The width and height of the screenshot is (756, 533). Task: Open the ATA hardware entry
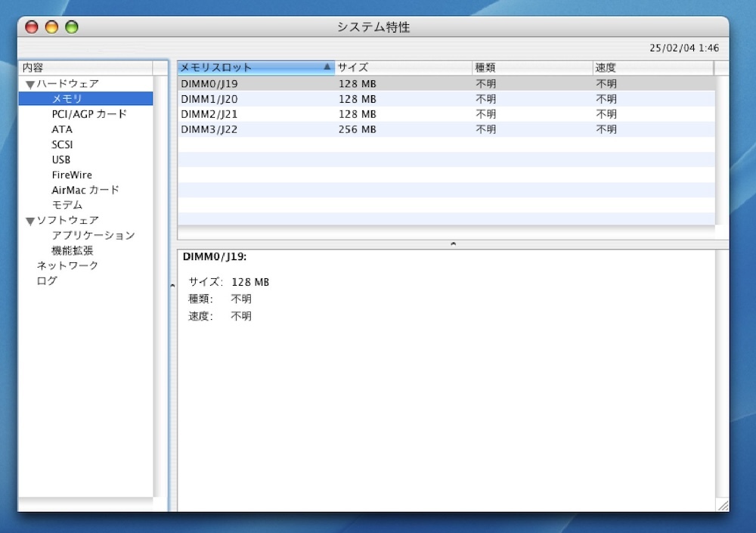[62, 129]
